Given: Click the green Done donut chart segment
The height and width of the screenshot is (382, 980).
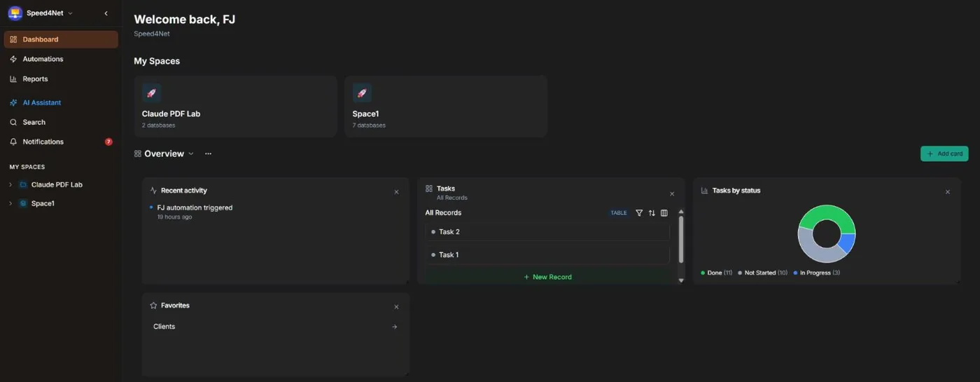Looking at the screenshot, I should coord(827,212).
